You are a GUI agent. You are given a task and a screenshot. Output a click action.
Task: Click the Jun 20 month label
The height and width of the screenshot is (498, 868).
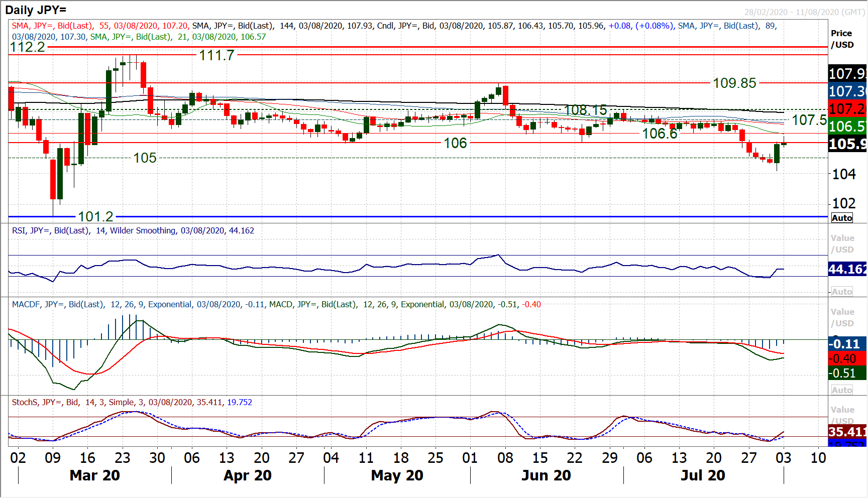click(546, 475)
